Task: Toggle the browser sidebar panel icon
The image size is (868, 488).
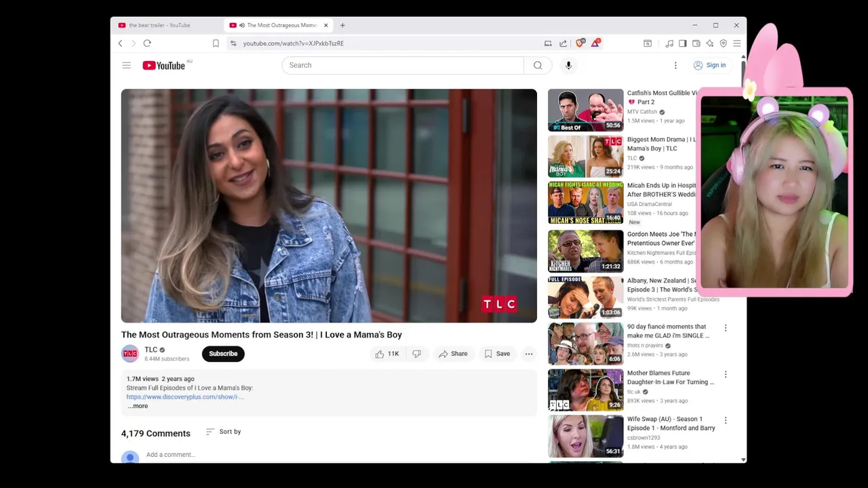Action: pyautogui.click(x=683, y=43)
